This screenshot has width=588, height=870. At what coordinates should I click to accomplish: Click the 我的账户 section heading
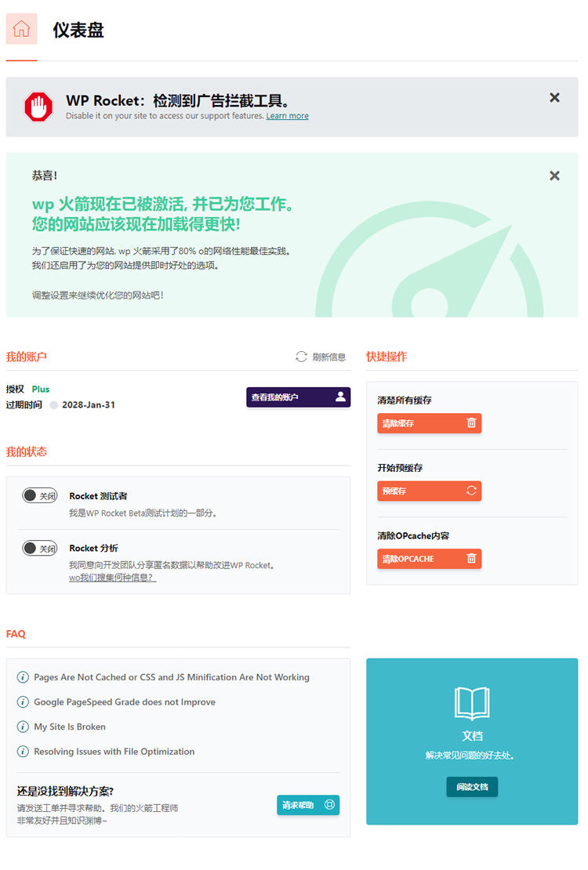26,357
